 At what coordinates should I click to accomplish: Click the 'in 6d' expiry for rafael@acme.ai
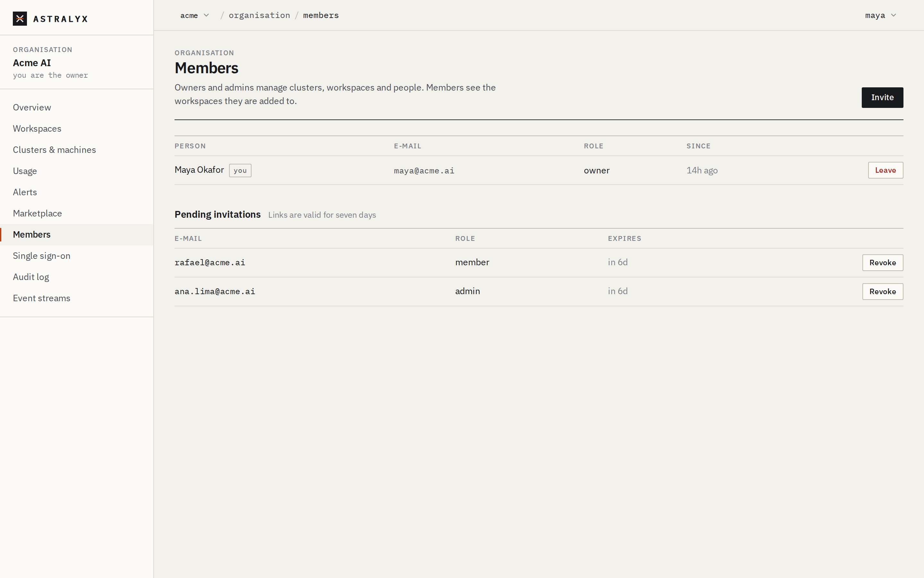(x=617, y=262)
